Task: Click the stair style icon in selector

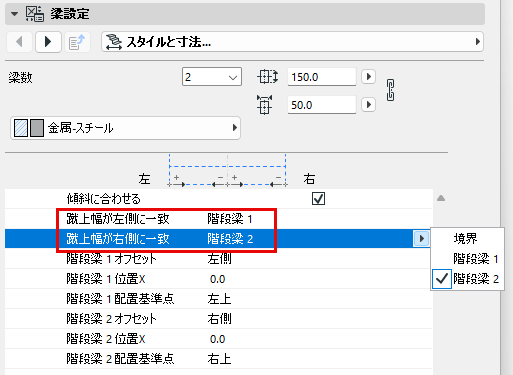Action: [x=114, y=42]
